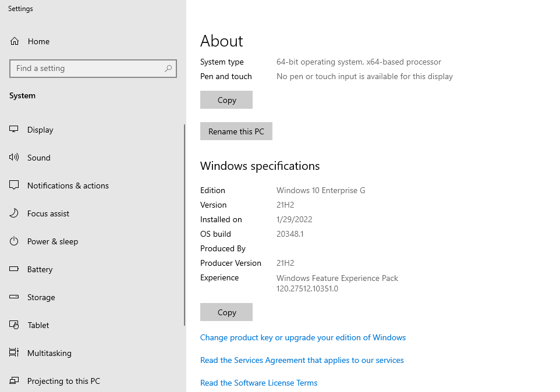Click No pen or touch input text
Screen dimensions: 560x392
coord(364,76)
